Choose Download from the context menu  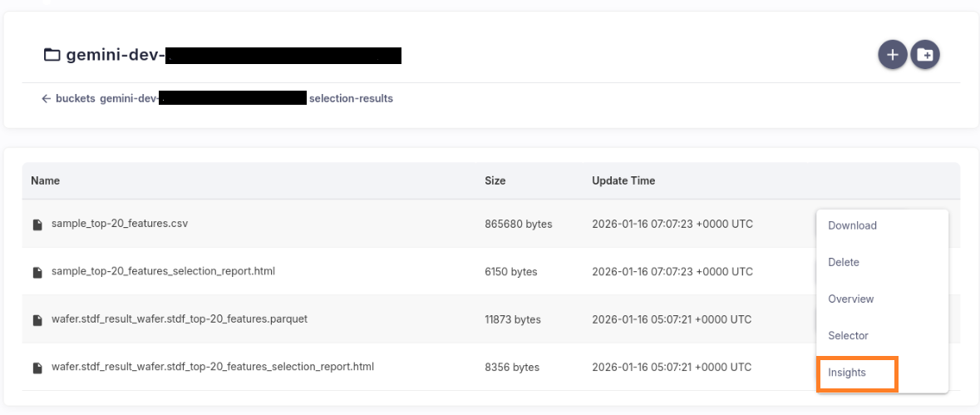(852, 225)
